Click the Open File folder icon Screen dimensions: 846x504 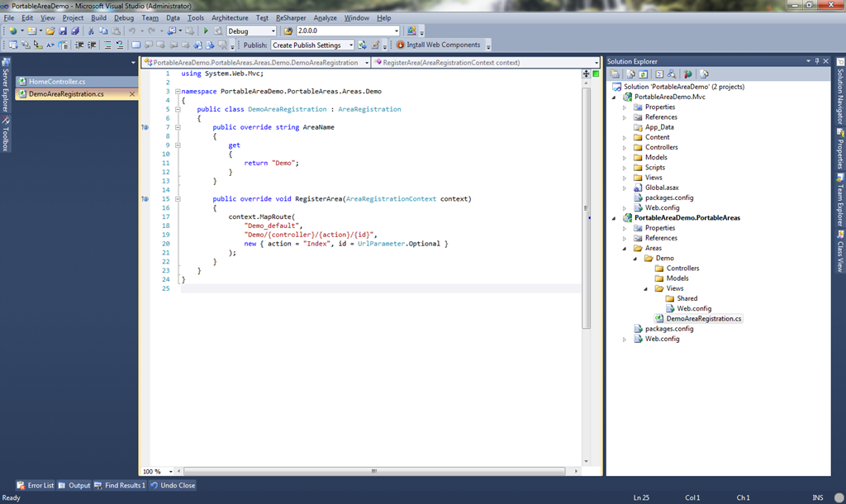50,31
